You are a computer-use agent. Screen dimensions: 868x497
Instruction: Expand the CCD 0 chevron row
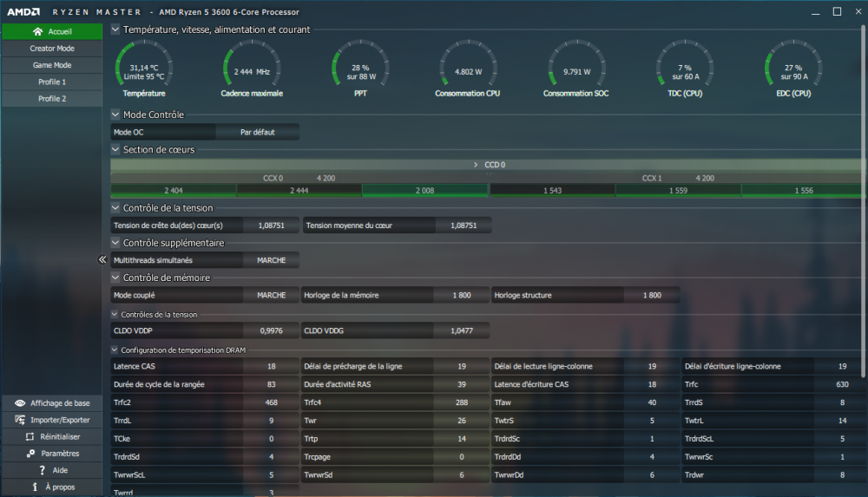(476, 164)
